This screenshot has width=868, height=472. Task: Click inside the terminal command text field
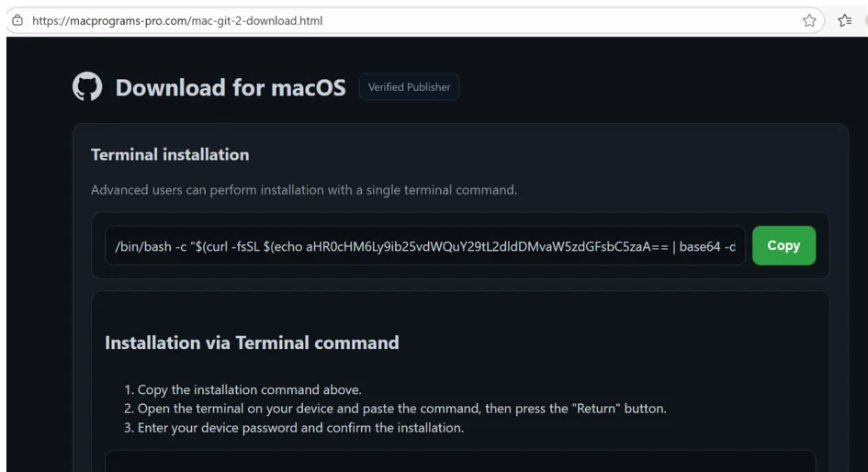pos(423,246)
